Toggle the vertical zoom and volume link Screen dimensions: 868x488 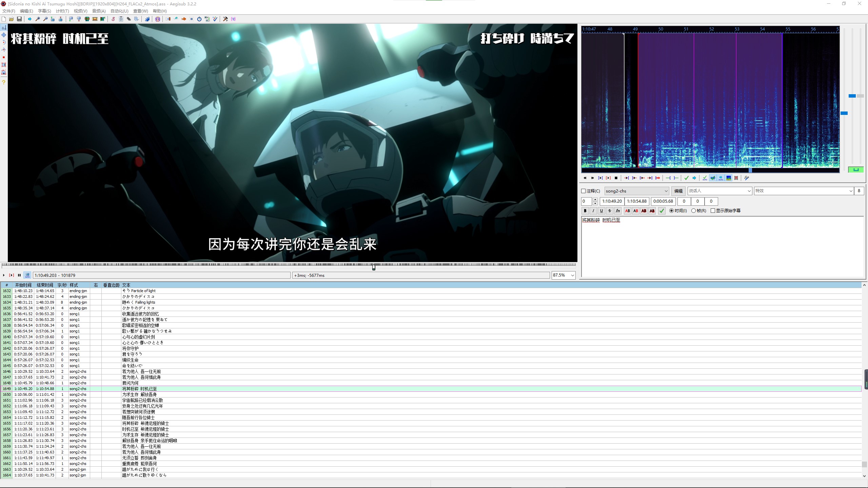(x=856, y=169)
